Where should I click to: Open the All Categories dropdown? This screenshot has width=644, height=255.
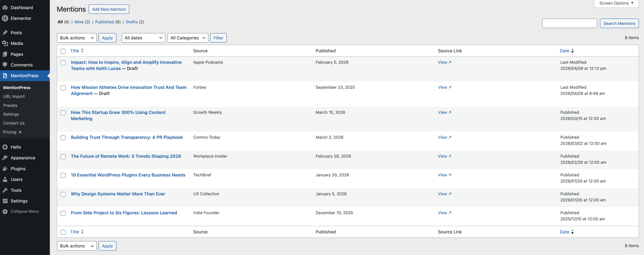(188, 38)
